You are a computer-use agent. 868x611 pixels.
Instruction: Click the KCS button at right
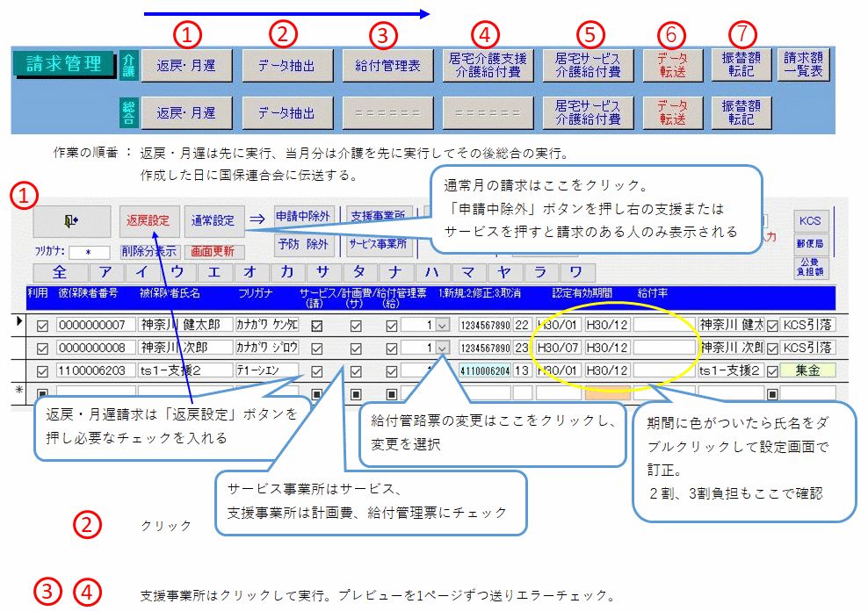[811, 219]
